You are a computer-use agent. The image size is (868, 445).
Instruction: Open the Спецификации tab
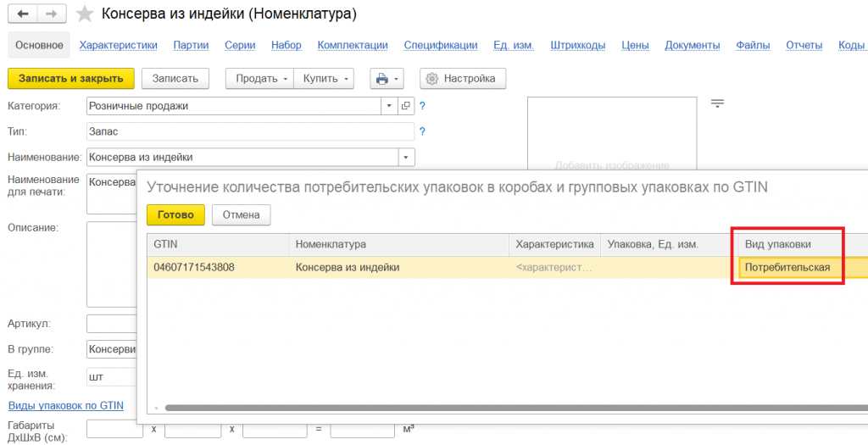(441, 46)
